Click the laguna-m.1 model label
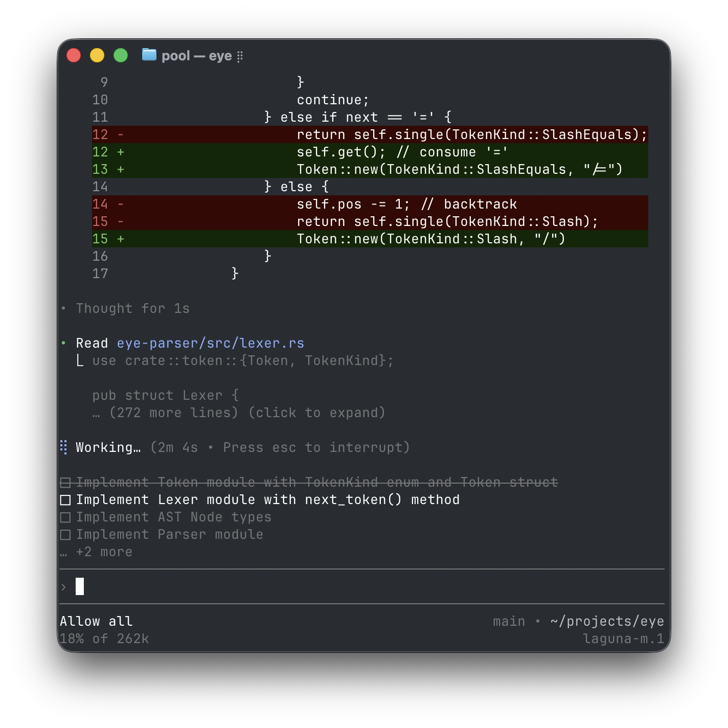 click(x=623, y=639)
